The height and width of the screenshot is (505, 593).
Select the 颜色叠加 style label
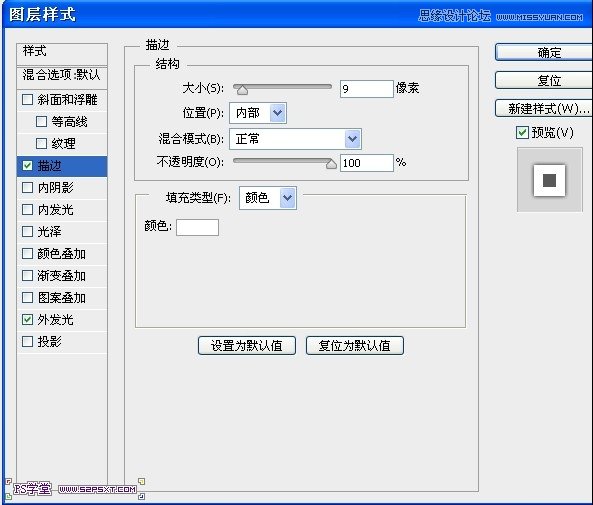[x=62, y=253]
